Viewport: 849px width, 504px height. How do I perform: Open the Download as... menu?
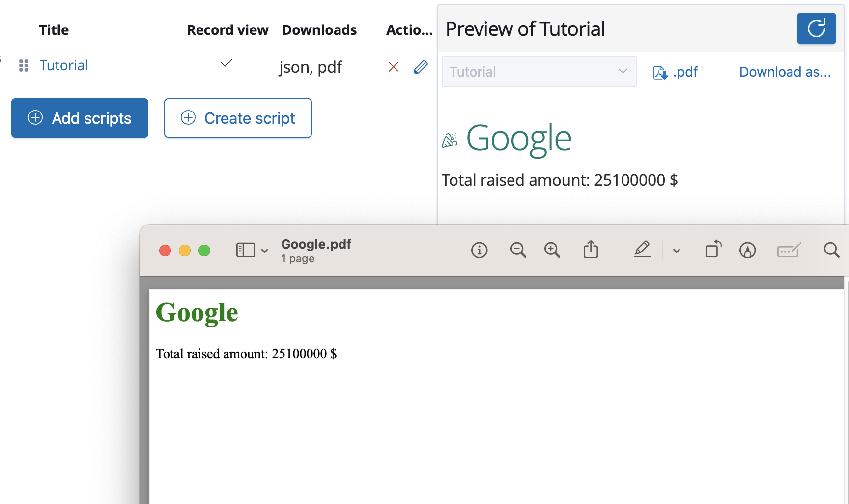tap(785, 72)
